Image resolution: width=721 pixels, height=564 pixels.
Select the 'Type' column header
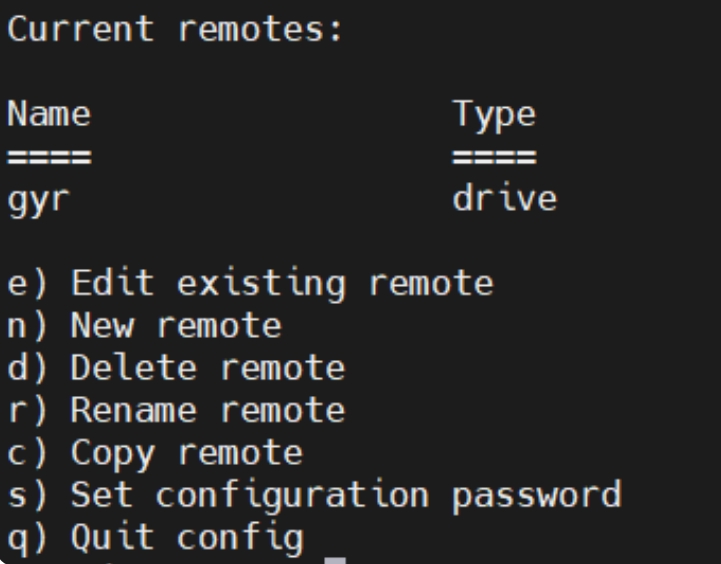[x=495, y=116]
